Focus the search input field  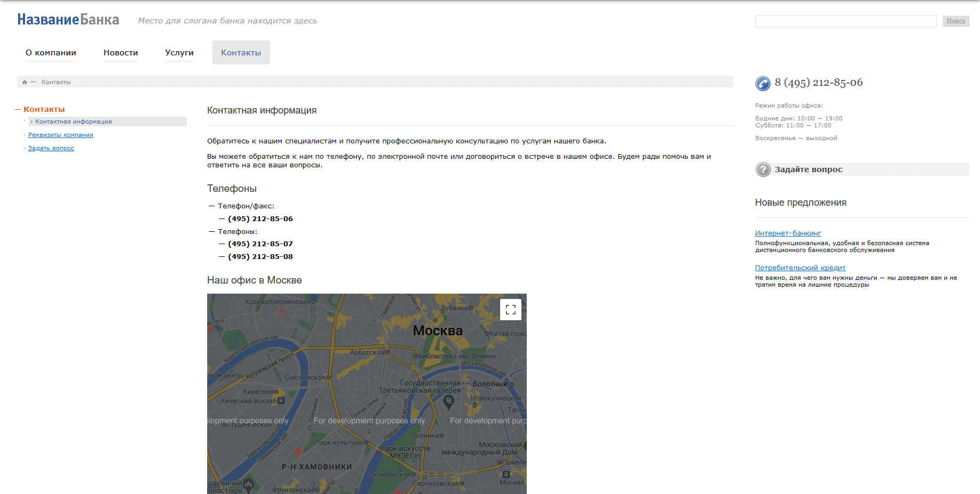point(845,21)
